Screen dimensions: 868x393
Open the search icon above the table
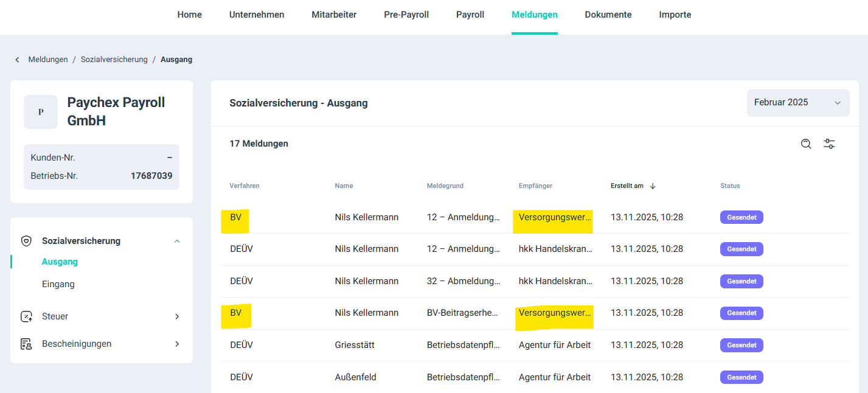(x=806, y=144)
